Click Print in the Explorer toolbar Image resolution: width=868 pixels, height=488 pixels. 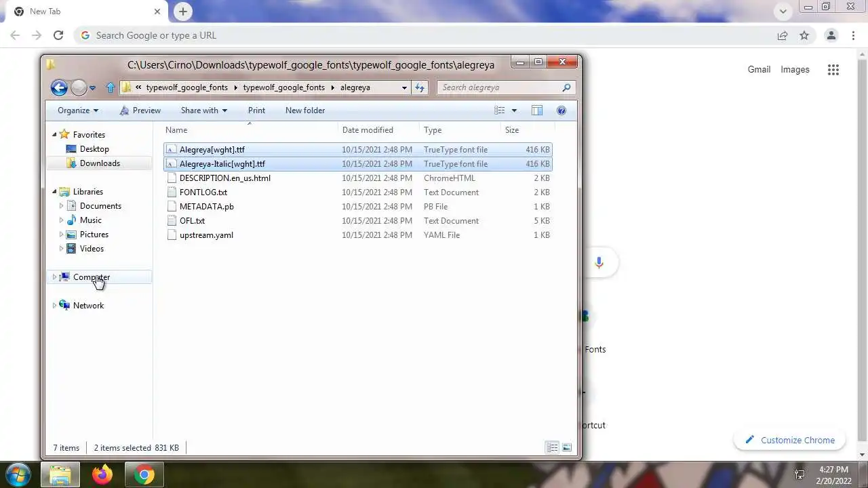[x=256, y=110]
